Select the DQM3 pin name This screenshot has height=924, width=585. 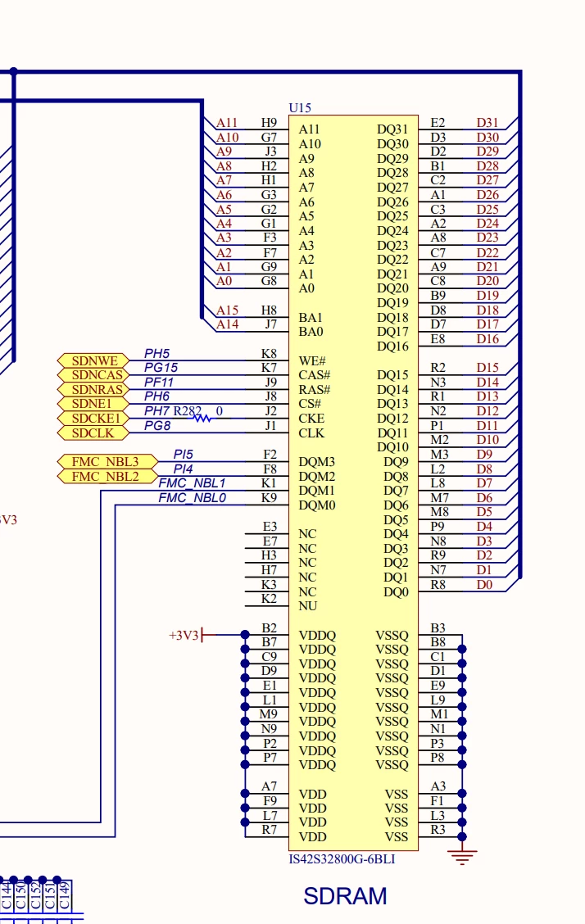point(317,461)
